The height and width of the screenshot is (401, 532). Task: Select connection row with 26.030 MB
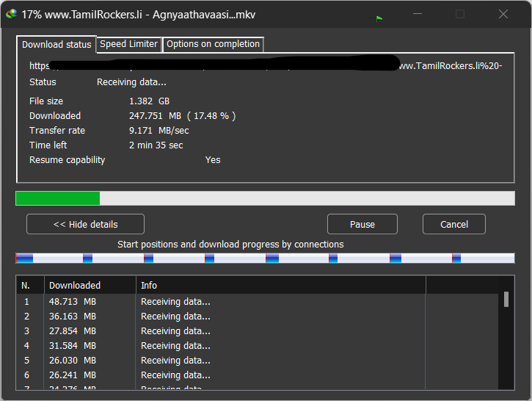tap(257, 361)
